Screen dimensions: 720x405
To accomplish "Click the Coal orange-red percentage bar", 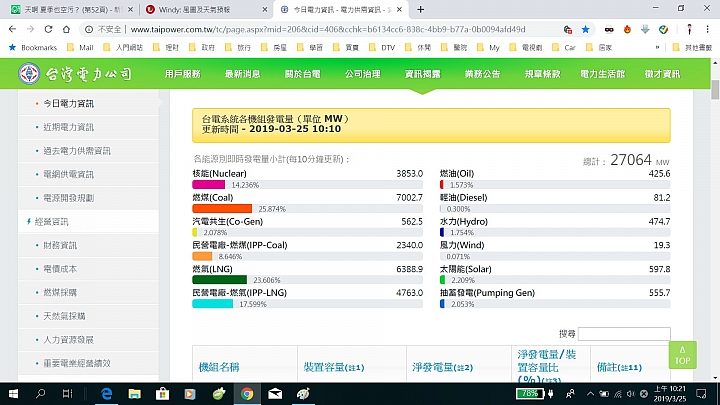I will (x=222, y=208).
